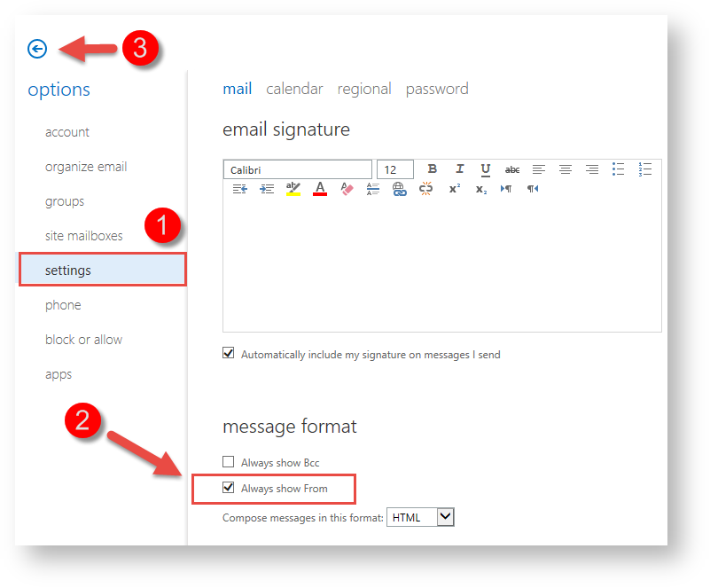Click the back arrow icon
710x588 pixels.
37,49
